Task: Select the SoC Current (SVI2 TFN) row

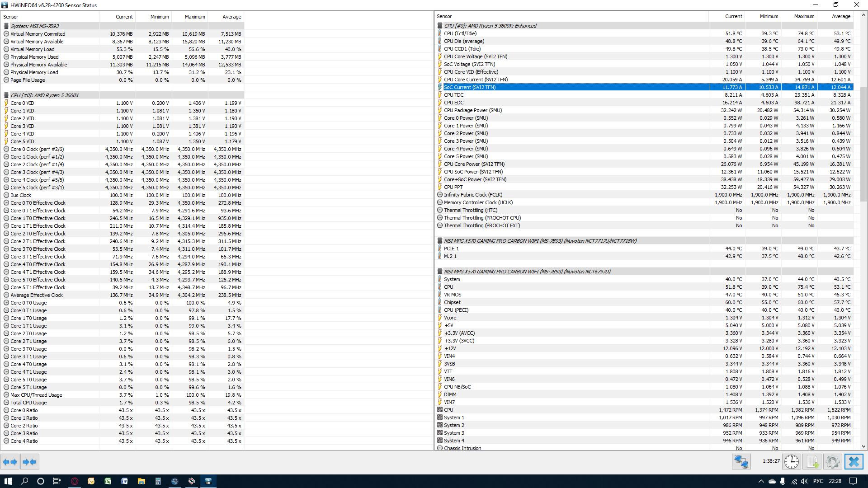Action: tap(470, 87)
